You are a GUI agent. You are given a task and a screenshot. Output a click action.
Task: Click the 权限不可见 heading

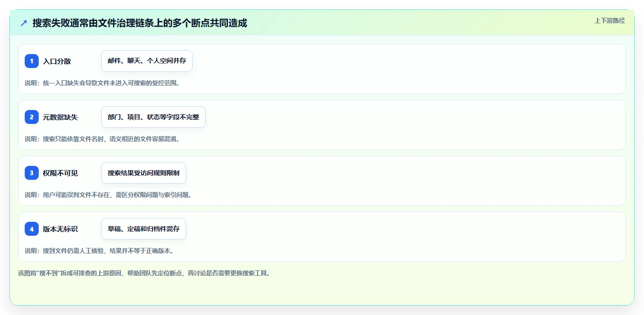pos(60,173)
